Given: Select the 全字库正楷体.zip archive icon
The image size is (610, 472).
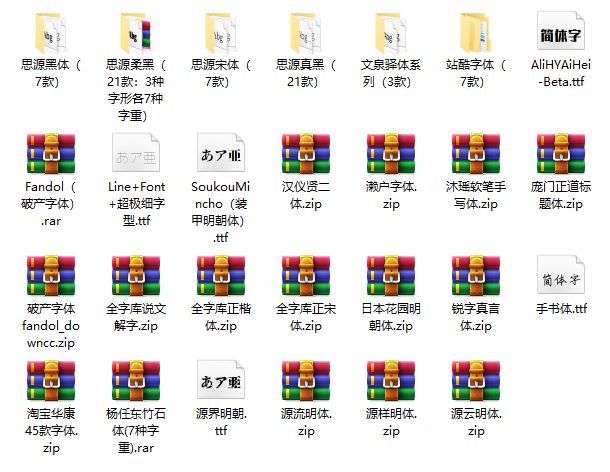Looking at the screenshot, I should point(221,275).
